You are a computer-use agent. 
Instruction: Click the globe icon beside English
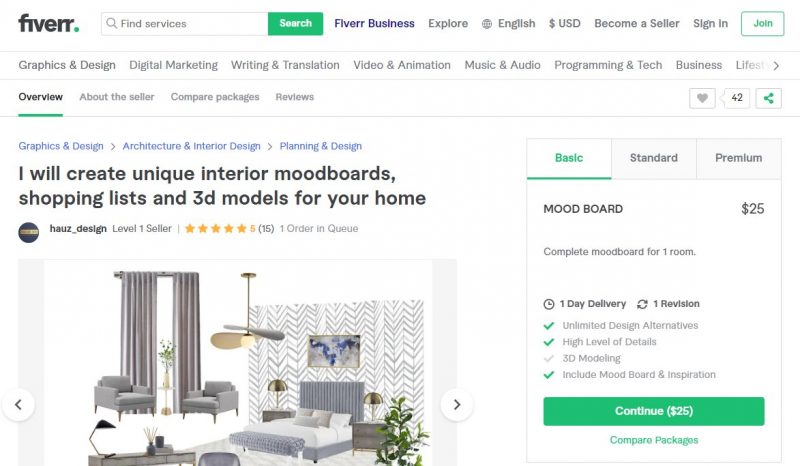tap(487, 24)
